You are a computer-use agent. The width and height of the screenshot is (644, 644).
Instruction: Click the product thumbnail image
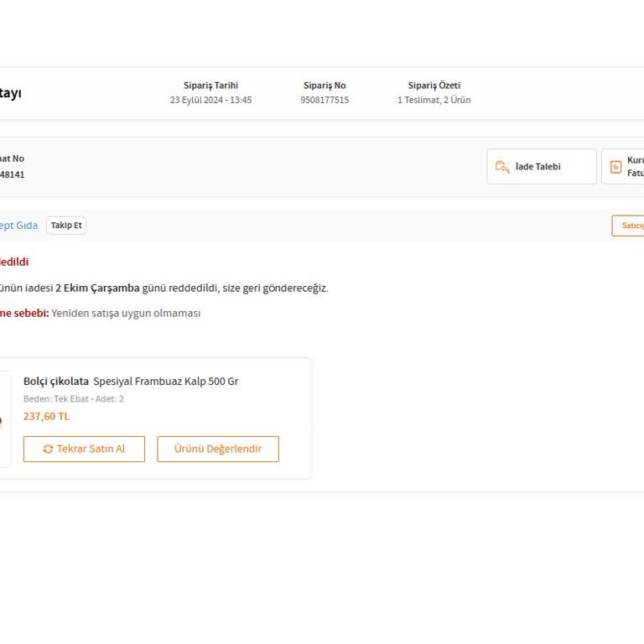coord(4,419)
